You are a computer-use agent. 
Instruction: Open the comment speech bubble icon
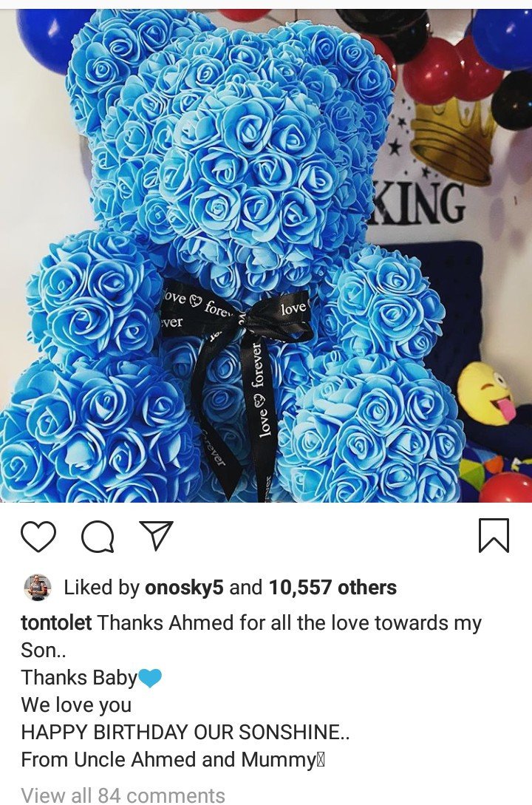pos(98,536)
